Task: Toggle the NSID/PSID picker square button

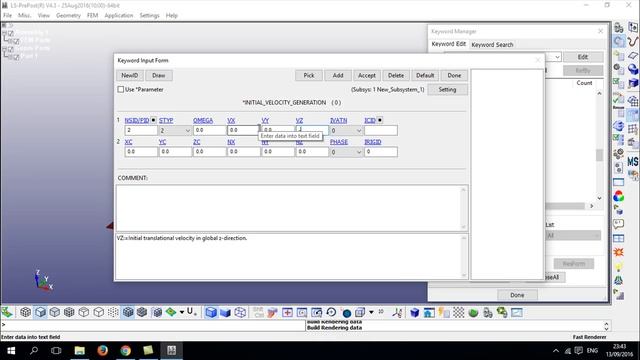Action: [153, 120]
